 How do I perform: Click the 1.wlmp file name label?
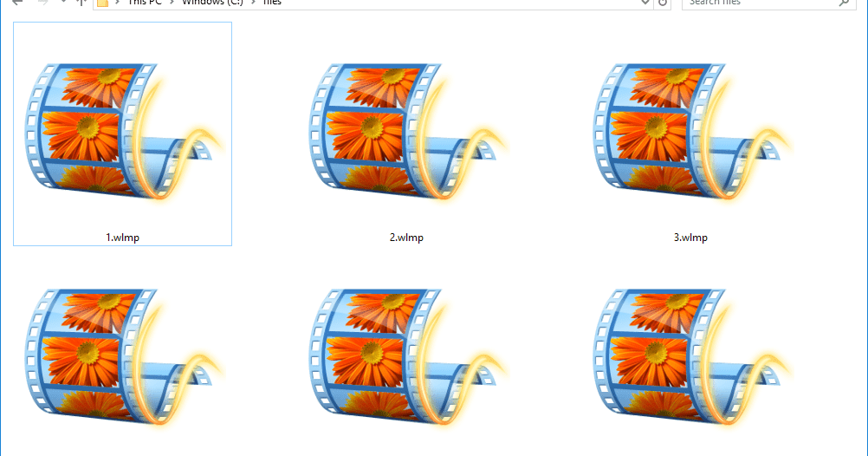pyautogui.click(x=122, y=238)
